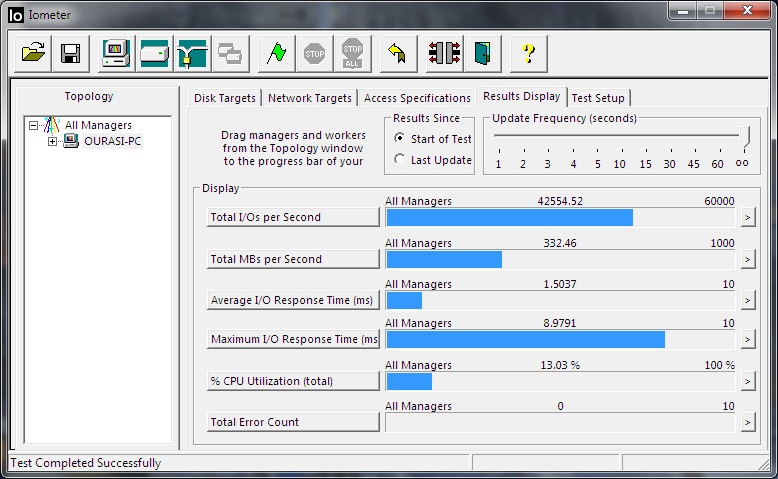Click Total Error Count button
778x479 pixels.
pyautogui.click(x=293, y=422)
